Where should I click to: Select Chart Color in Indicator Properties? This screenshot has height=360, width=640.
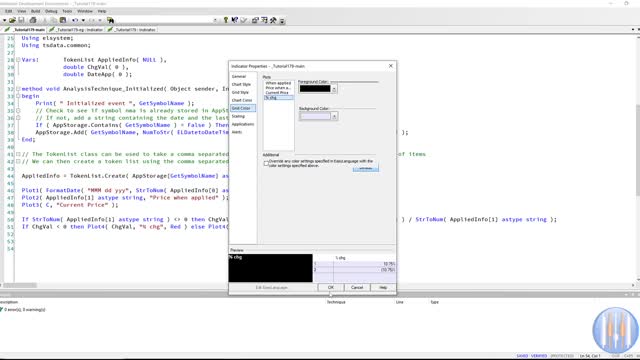(x=242, y=100)
